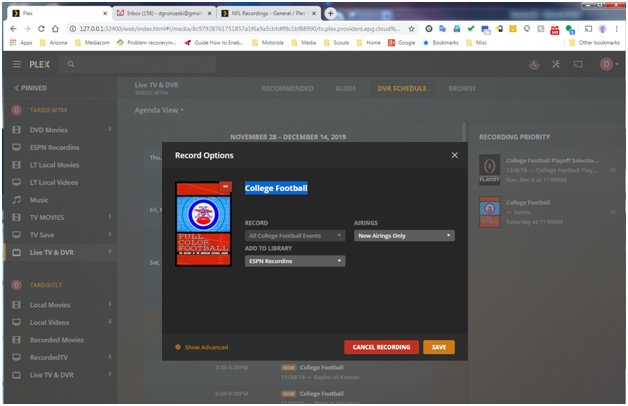Click the Recorded Movies film icon
Screen dimensions: 628x406
point(16,340)
